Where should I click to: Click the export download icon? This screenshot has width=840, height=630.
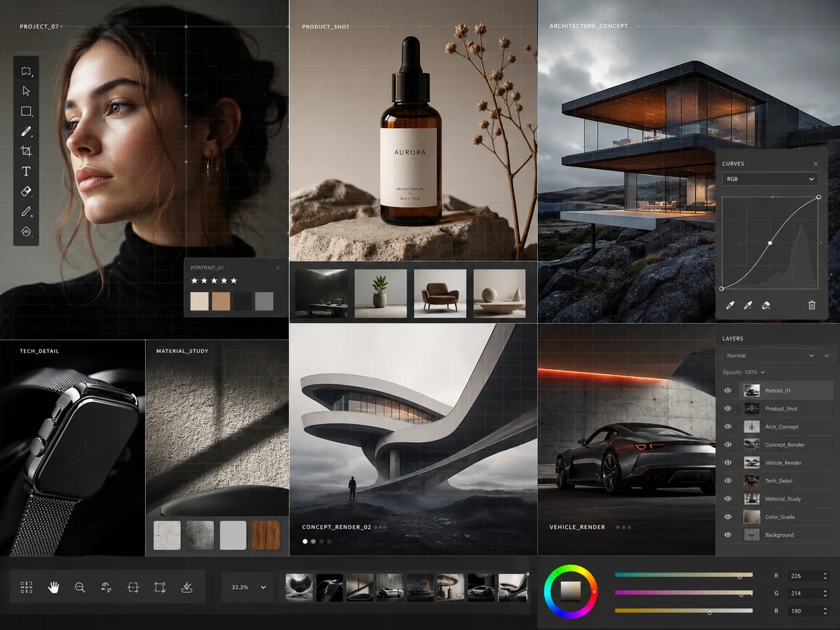pos(187,588)
